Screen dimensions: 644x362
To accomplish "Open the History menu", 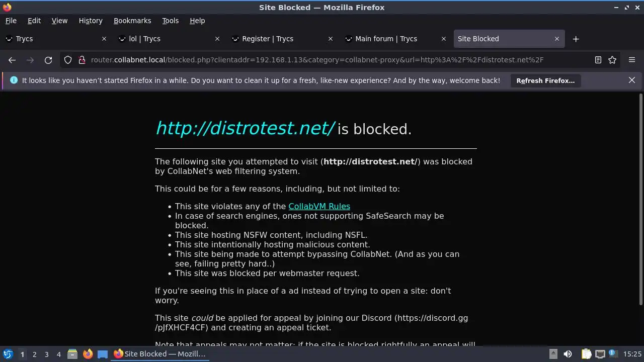I will point(91,21).
